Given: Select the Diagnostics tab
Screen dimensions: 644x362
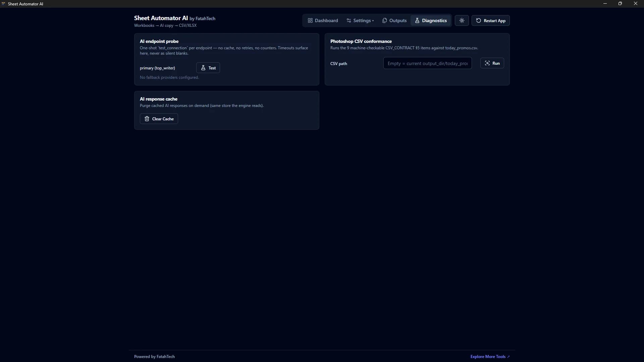Looking at the screenshot, I should pos(431,20).
